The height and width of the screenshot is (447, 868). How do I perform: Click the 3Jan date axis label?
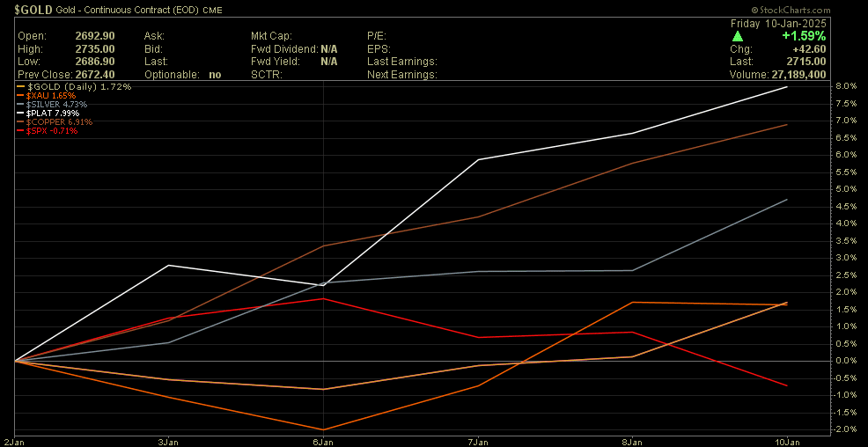[168, 442]
